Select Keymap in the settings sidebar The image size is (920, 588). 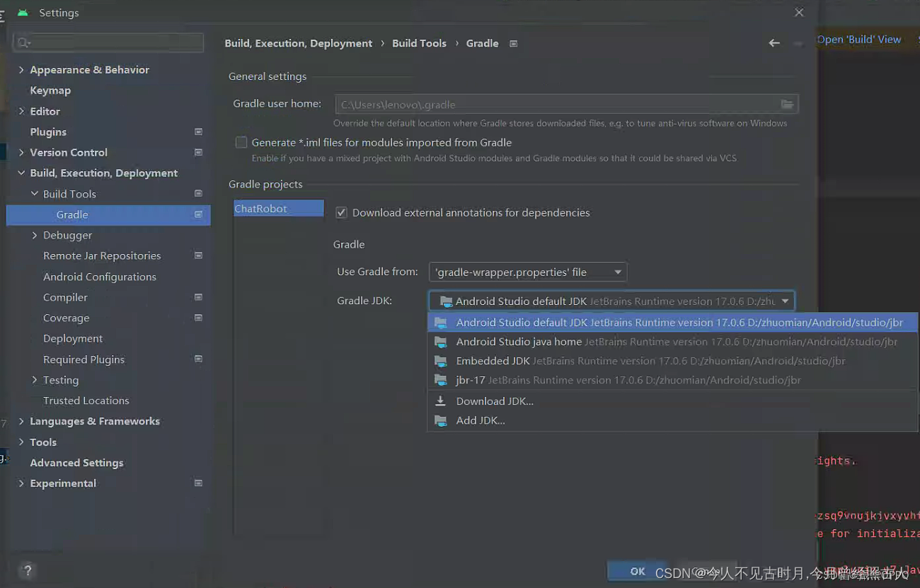[50, 90]
